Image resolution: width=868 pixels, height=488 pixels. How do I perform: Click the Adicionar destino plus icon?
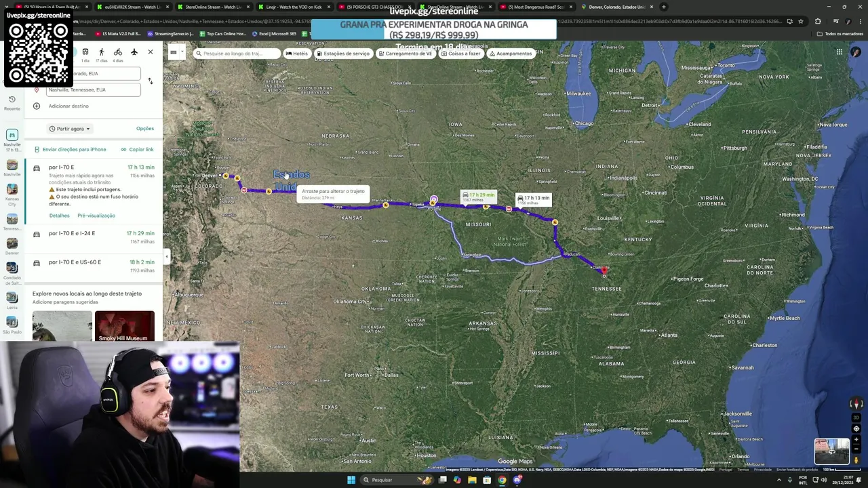(37, 106)
